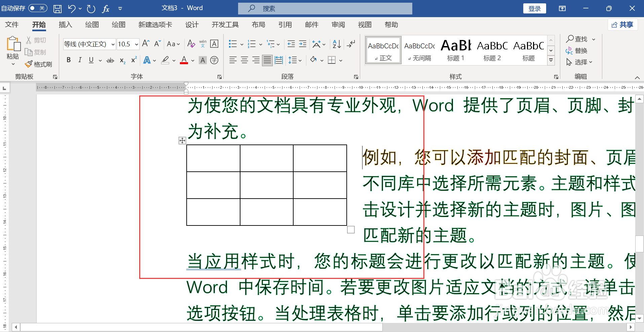This screenshot has width=644, height=332.
Task: Click the enclosed character 字 icon
Action: click(x=214, y=60)
